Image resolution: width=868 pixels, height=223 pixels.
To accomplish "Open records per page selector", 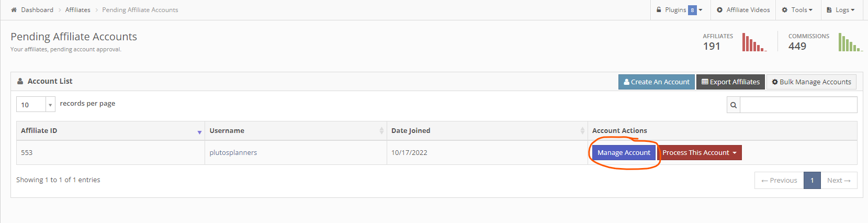I will pos(36,105).
